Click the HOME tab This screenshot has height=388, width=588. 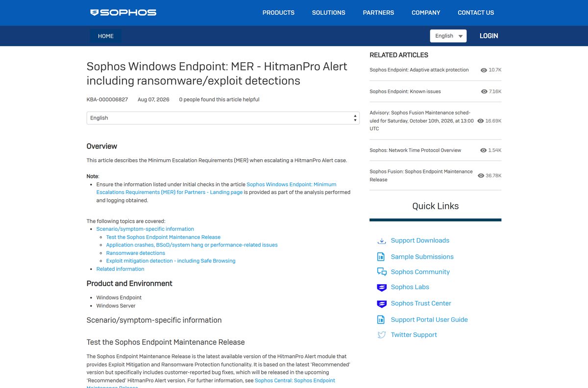coord(106,36)
